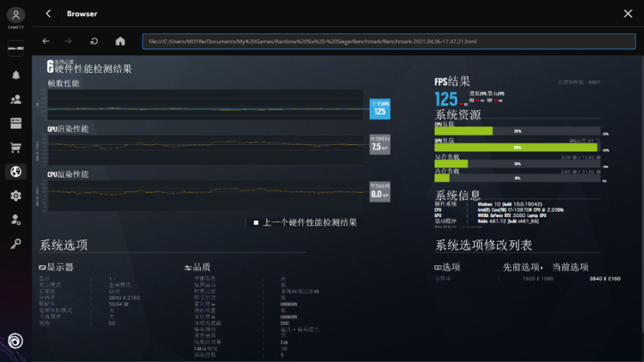This screenshot has width=644, height=362.
Task: Click the SSBC ambient occlusion value
Action: pos(285,323)
